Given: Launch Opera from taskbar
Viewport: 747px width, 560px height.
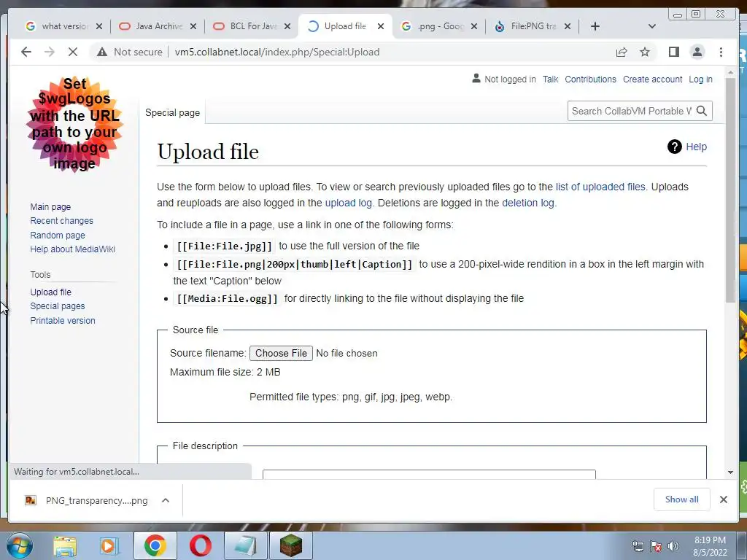Looking at the screenshot, I should click(x=200, y=545).
